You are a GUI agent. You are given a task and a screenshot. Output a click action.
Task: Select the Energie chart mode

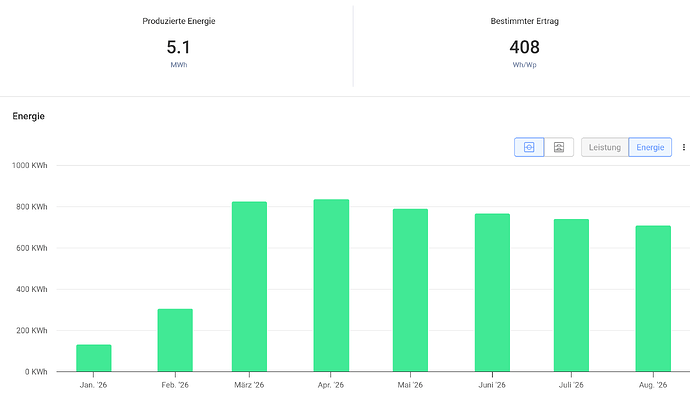click(650, 147)
